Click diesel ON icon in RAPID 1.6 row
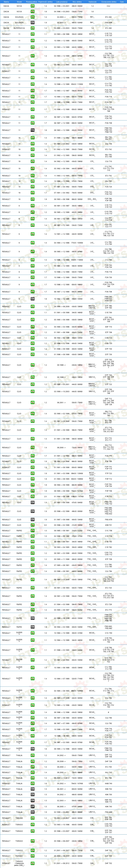The image size is (127, 868). [33, 618]
